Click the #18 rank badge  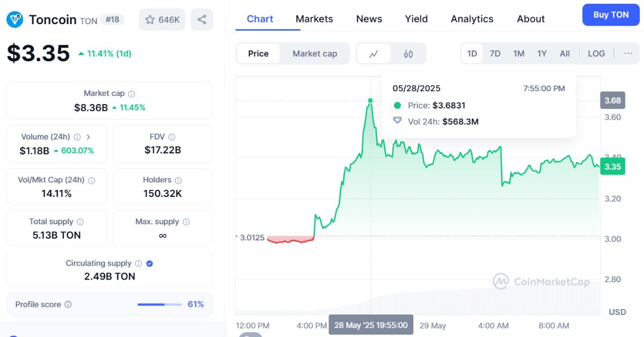(112, 20)
